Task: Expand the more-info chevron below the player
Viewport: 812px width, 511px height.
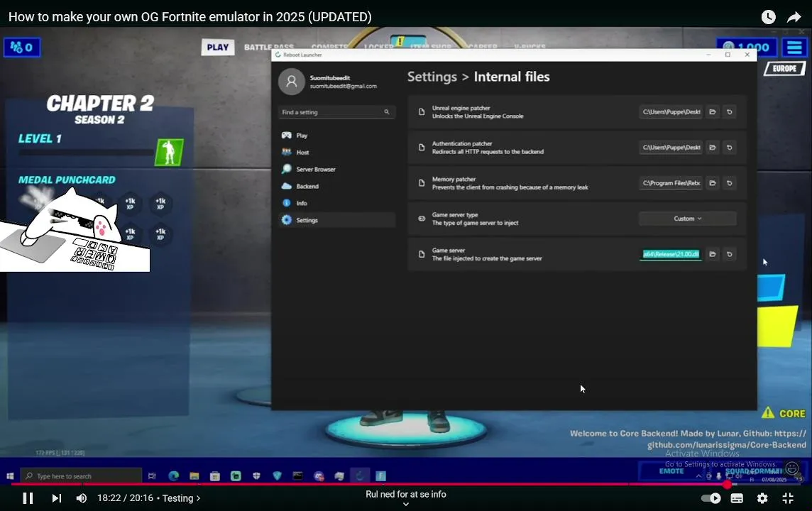Action: [405, 505]
